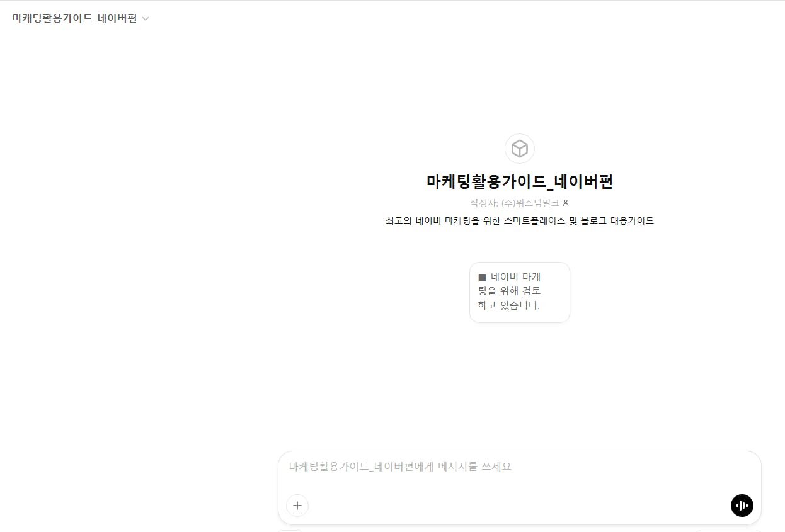Select the 네이버 마케팅을 위해 검토 prompt card
Screen dimensions: 785x532
coord(520,292)
